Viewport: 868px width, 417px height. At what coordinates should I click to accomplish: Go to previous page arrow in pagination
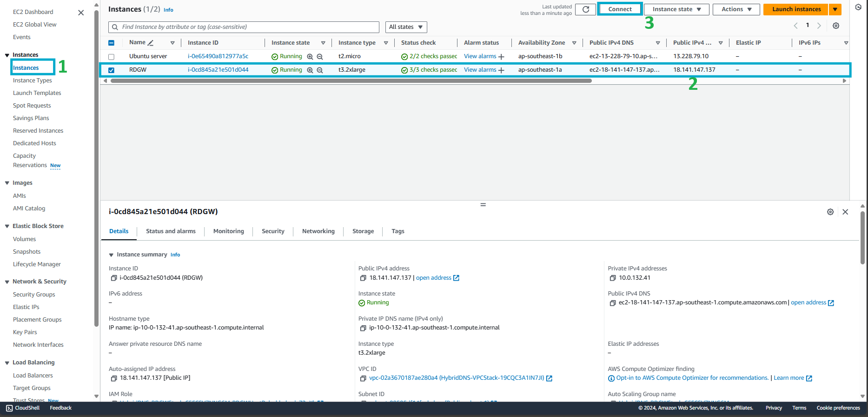pos(795,26)
